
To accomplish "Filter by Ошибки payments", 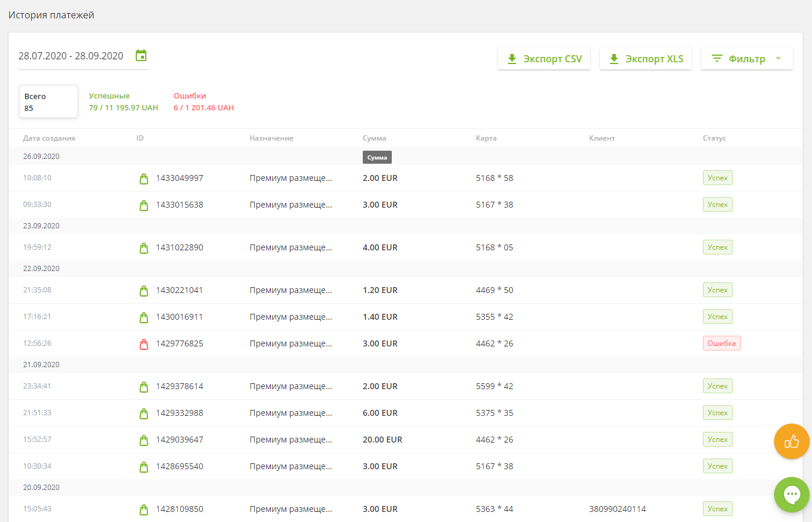I will point(203,101).
